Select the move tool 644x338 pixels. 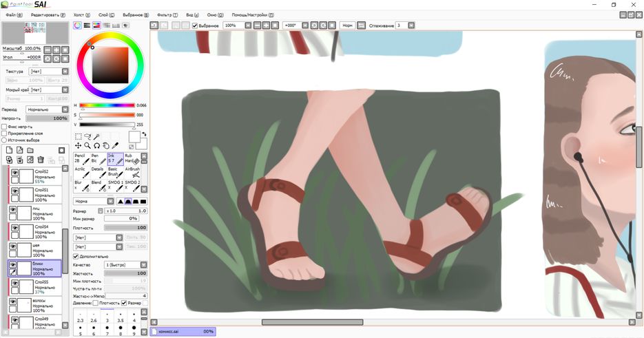coord(78,145)
